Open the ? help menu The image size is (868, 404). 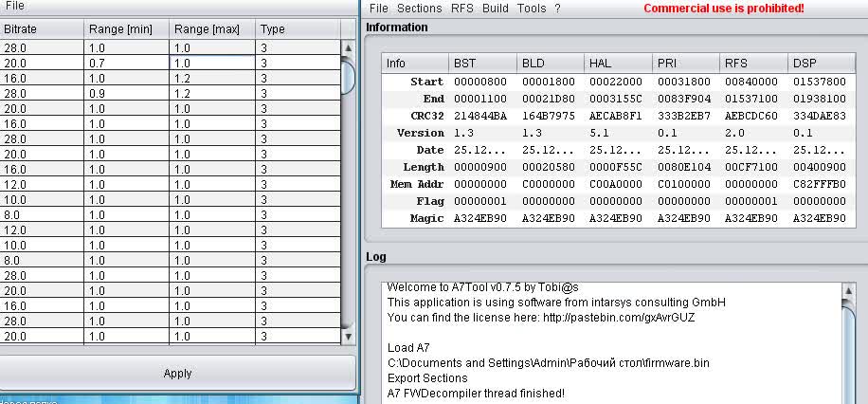tap(557, 9)
